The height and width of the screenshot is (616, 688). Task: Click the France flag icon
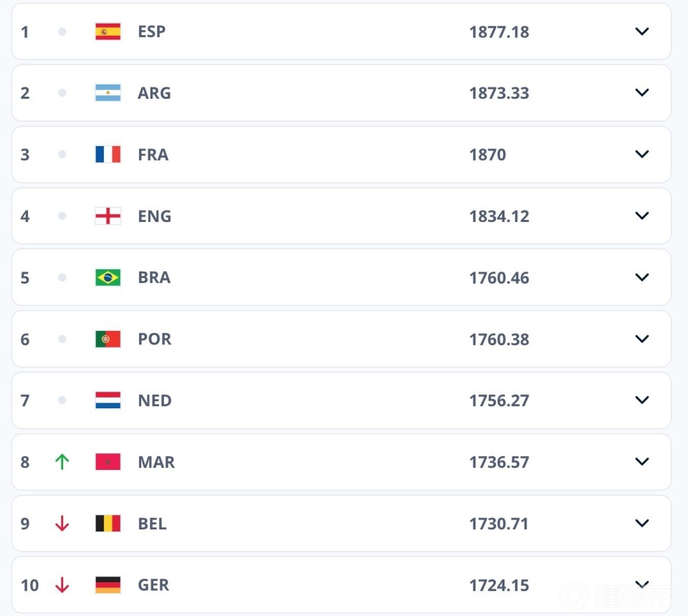coord(107,155)
